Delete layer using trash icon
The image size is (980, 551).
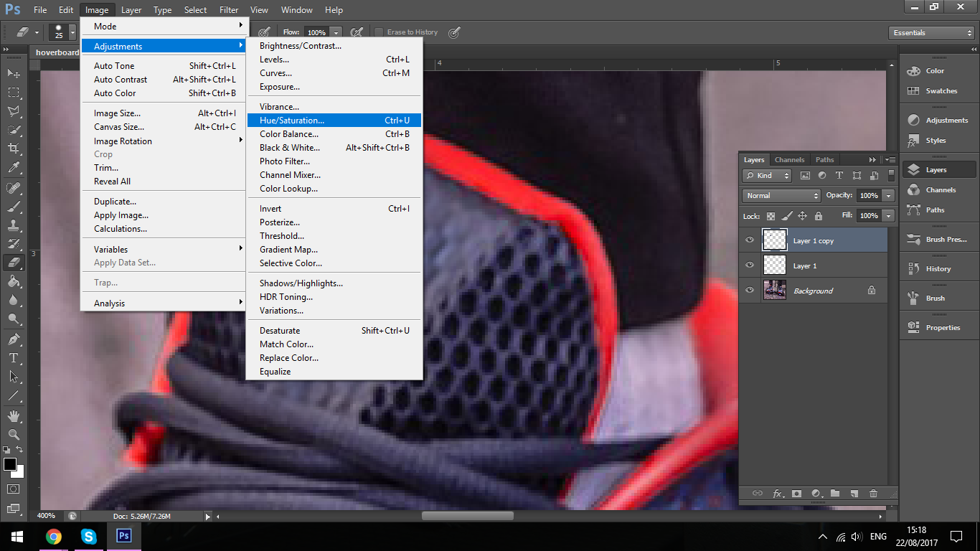[x=873, y=494]
